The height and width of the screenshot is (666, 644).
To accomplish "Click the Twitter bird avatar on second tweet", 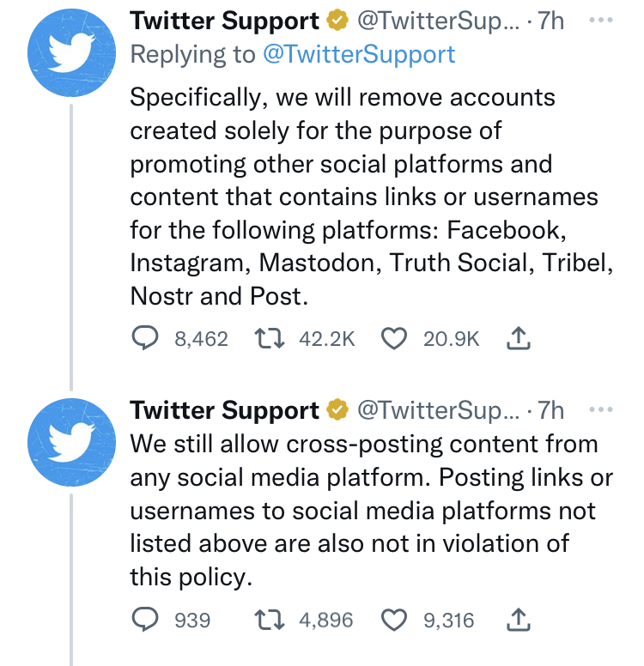I will click(71, 442).
